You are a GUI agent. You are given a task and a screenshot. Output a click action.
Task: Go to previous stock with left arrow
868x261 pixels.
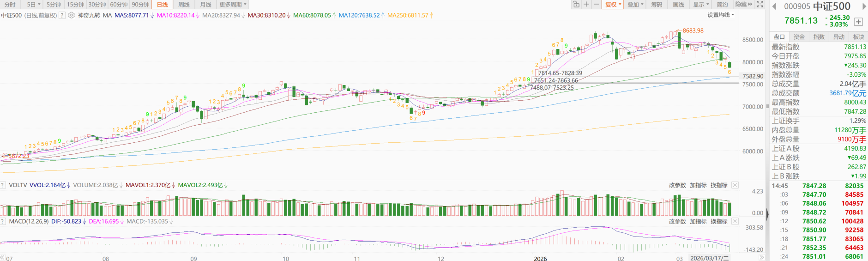click(x=774, y=6)
